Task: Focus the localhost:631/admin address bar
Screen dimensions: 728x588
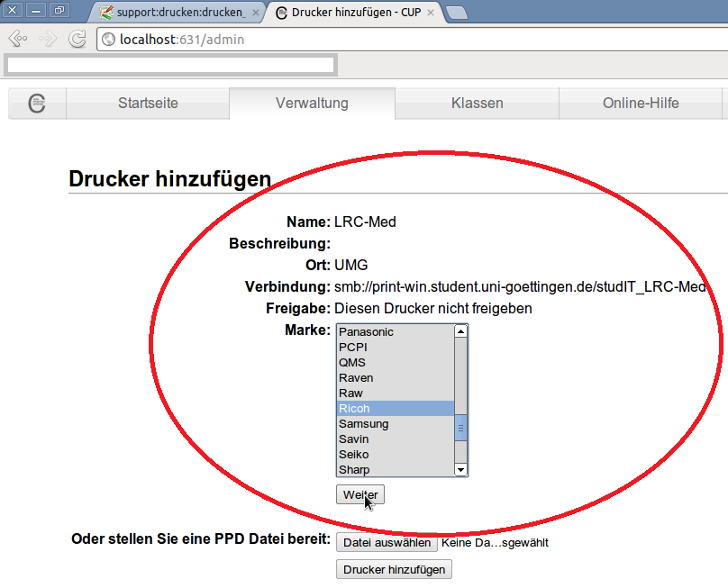Action: tap(414, 40)
